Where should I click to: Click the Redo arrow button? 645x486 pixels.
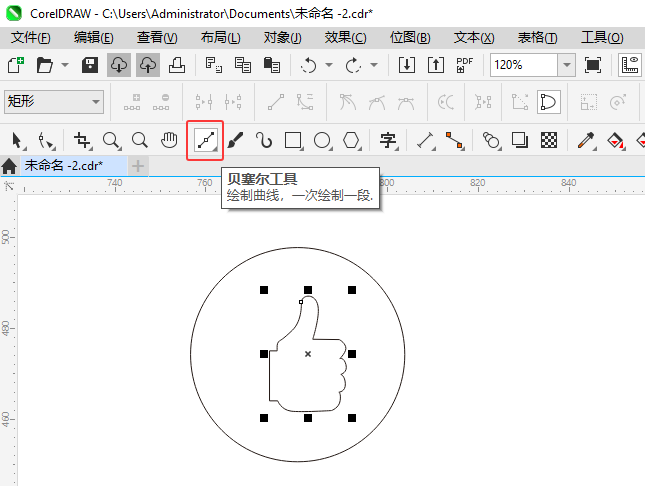coord(354,65)
